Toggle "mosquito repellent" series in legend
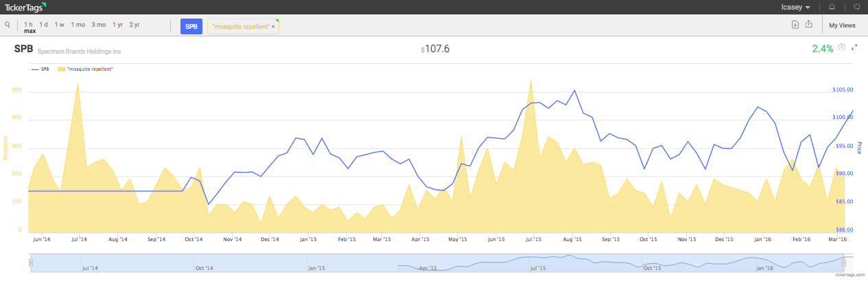Viewport: 868px width, 281px height. [x=85, y=69]
